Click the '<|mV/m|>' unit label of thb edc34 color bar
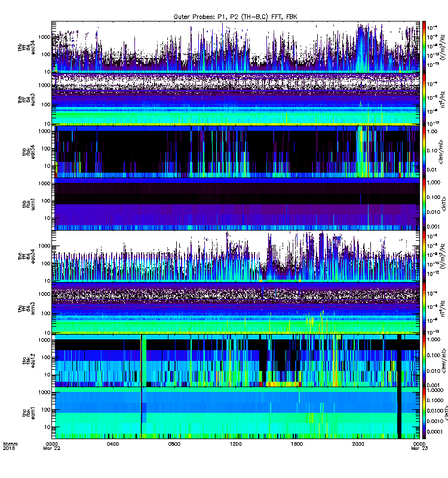Viewport: 448px width, 478px height. [x=442, y=152]
